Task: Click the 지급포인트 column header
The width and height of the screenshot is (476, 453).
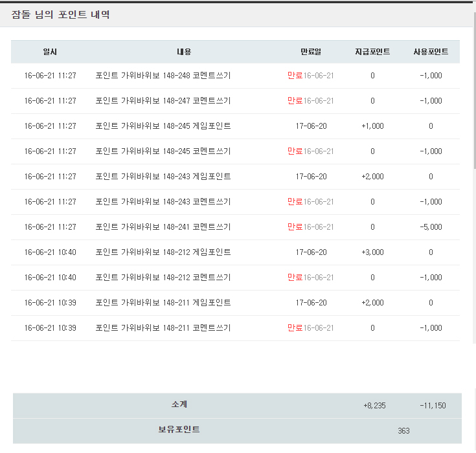Action: tap(372, 52)
